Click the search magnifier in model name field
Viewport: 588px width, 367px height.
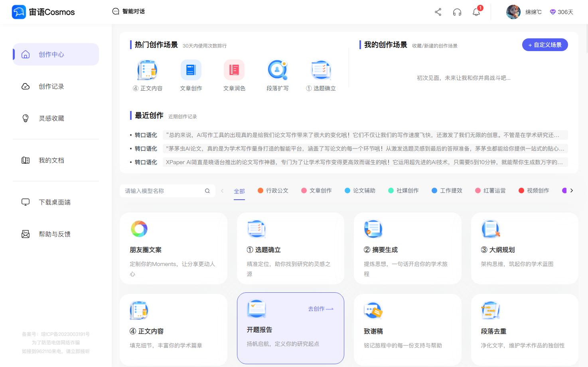click(207, 191)
